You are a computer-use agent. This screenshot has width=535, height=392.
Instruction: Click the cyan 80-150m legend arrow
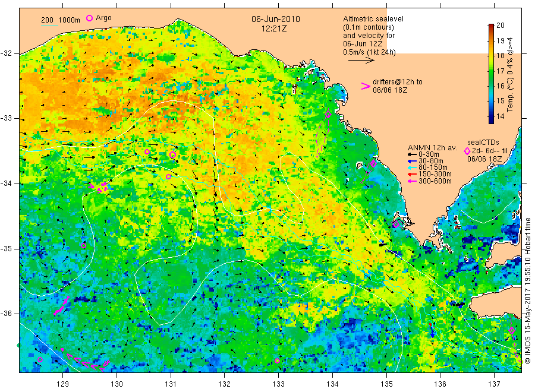(x=413, y=167)
